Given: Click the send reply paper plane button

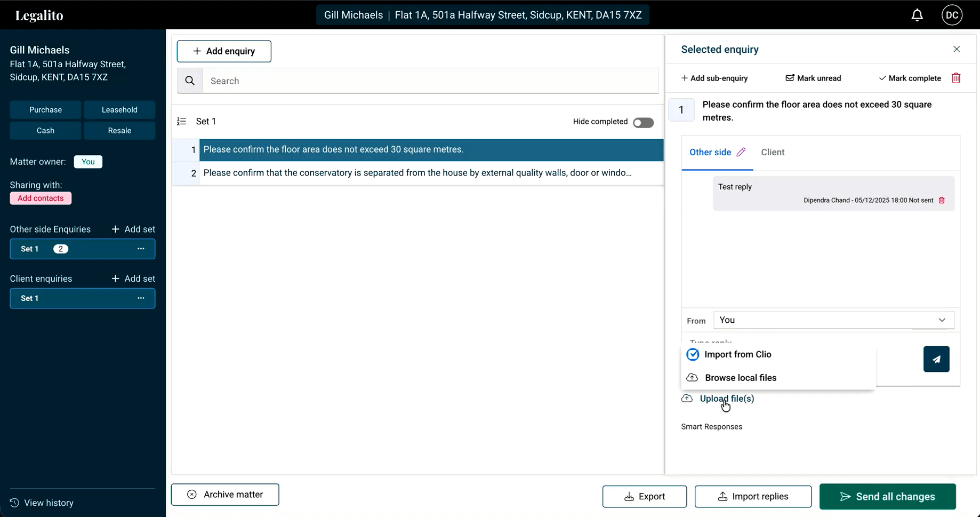Looking at the screenshot, I should 936,359.
